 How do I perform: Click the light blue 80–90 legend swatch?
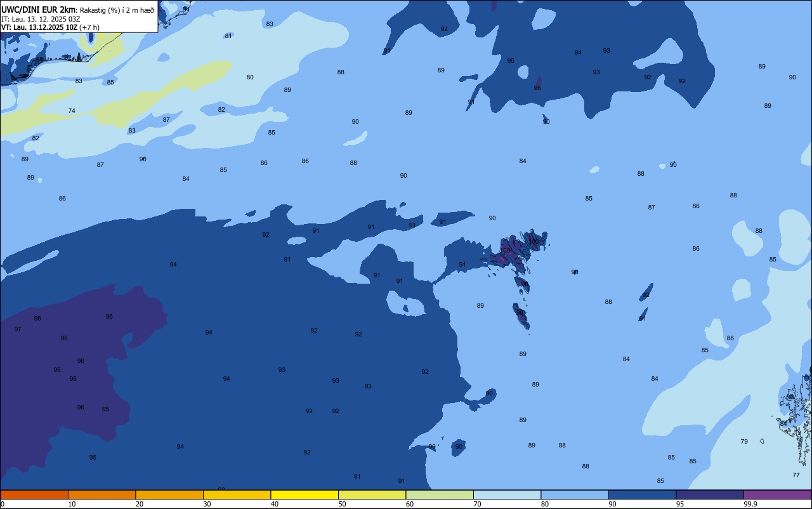click(x=575, y=494)
